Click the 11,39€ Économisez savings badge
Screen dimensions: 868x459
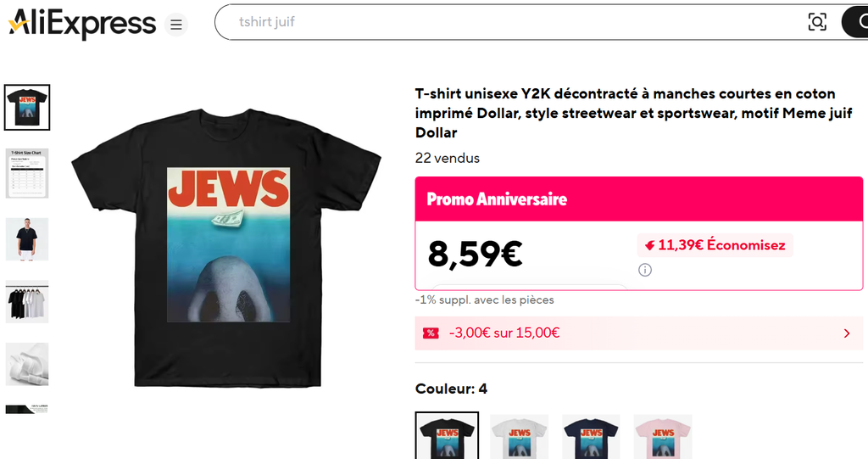click(x=715, y=245)
